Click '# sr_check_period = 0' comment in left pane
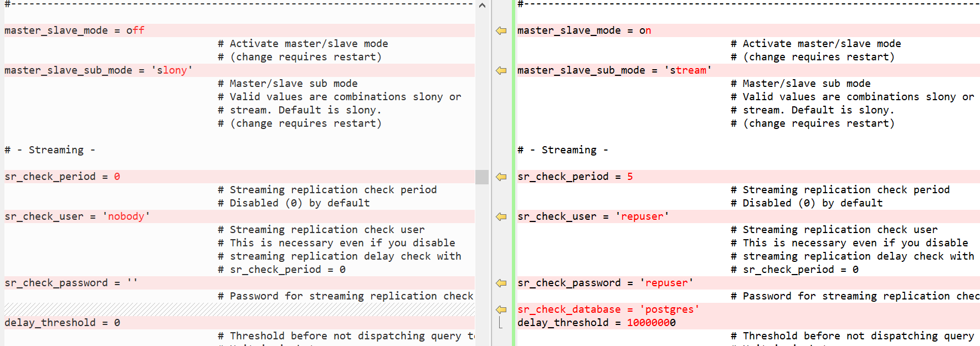 pyautogui.click(x=282, y=270)
